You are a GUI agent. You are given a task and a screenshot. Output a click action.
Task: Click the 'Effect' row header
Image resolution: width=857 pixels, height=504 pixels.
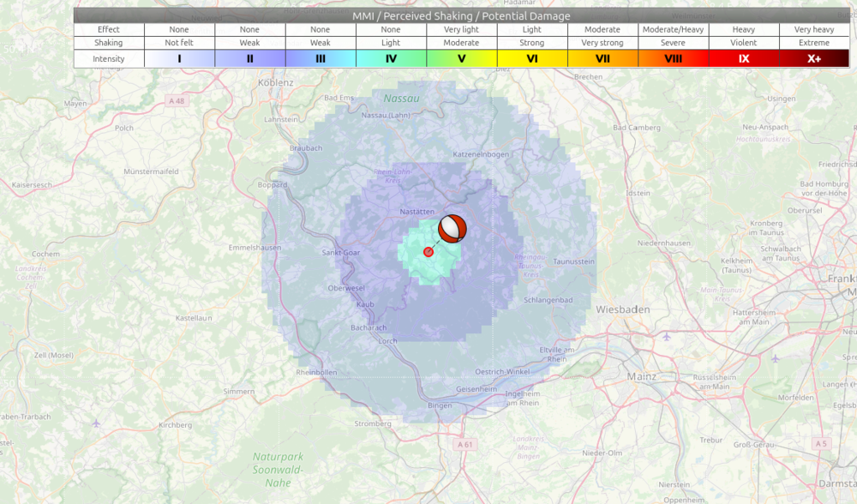click(x=109, y=29)
